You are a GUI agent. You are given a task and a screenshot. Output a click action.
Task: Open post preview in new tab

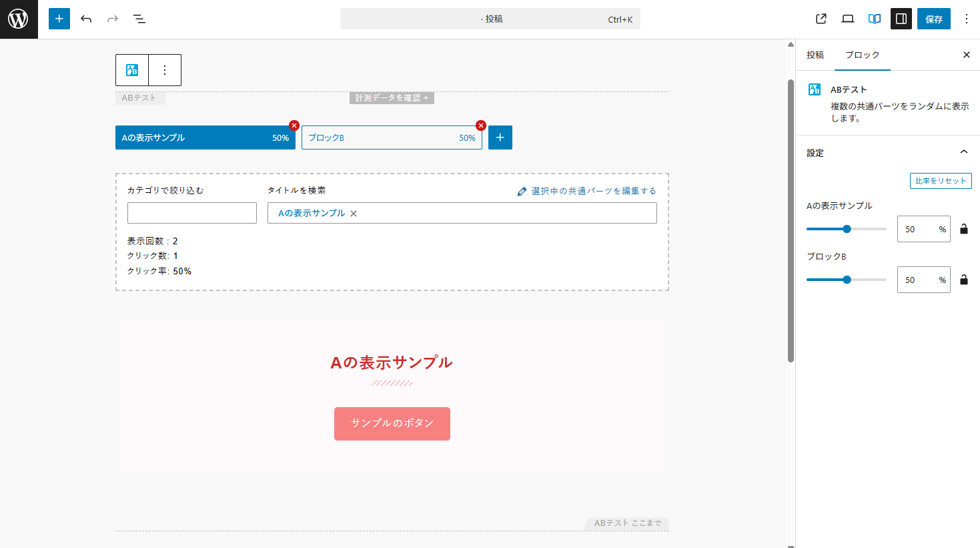coord(821,19)
